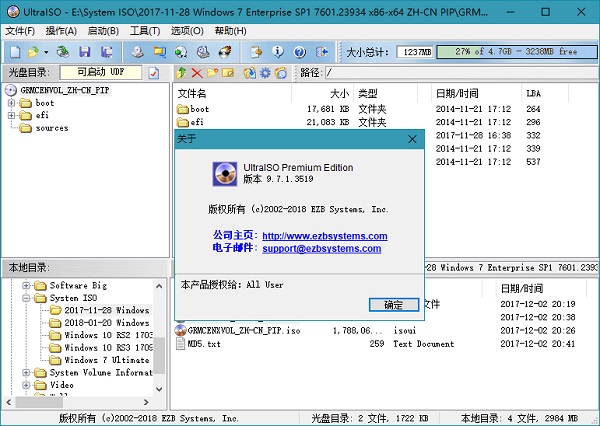Click the boot properties icon beside 可启动 UDF

click(153, 73)
